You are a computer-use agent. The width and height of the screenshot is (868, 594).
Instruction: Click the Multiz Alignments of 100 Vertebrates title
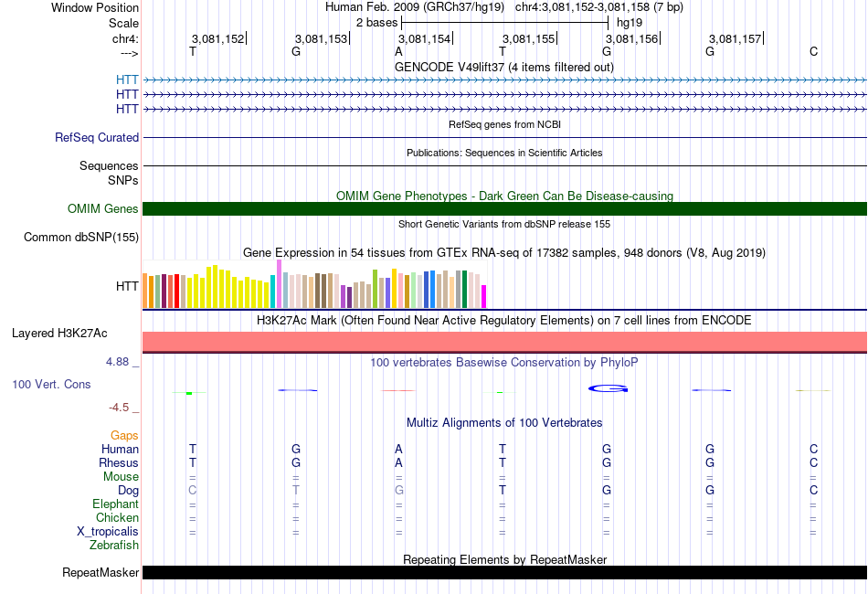click(504, 423)
